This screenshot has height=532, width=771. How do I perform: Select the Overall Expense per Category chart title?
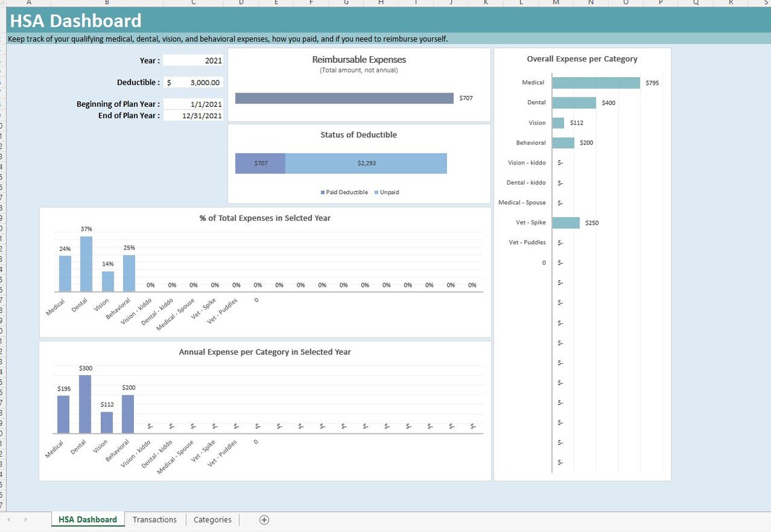coord(582,59)
